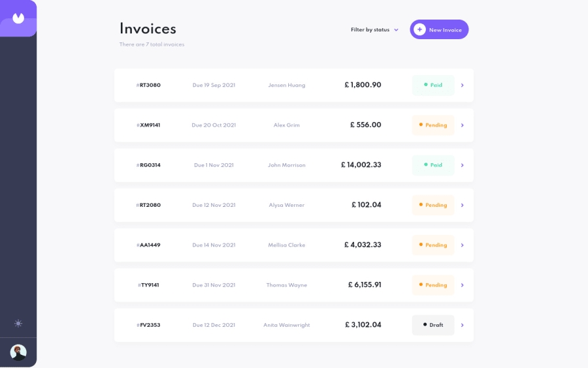
Task: Open invoice RG0314 via its arrow
Action: [x=463, y=165]
